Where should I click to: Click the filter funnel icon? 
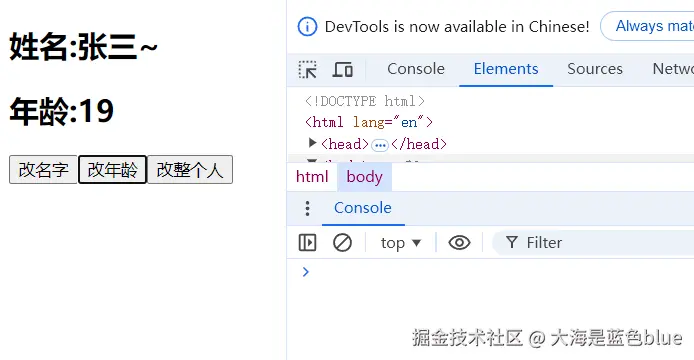512,243
